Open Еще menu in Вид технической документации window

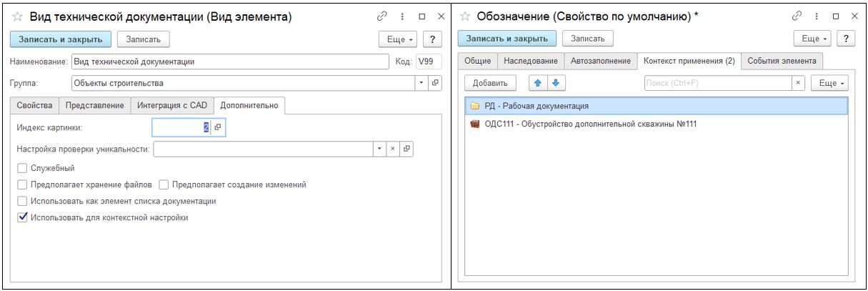pos(399,39)
